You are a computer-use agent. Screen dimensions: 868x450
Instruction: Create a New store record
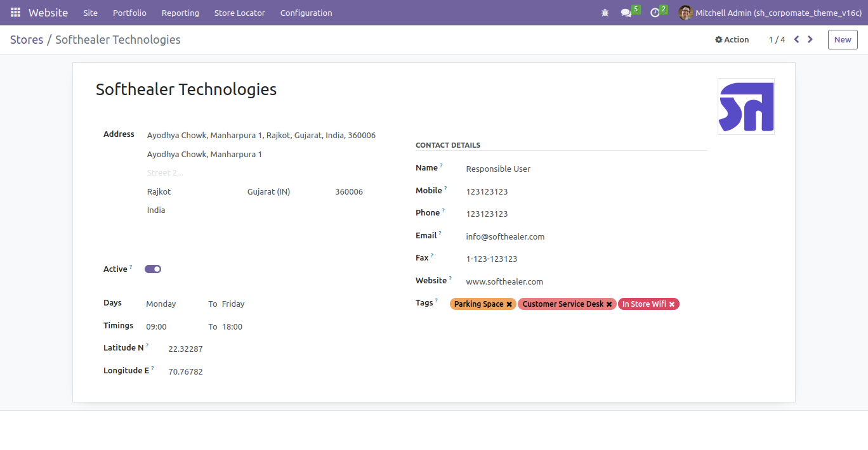(843, 39)
